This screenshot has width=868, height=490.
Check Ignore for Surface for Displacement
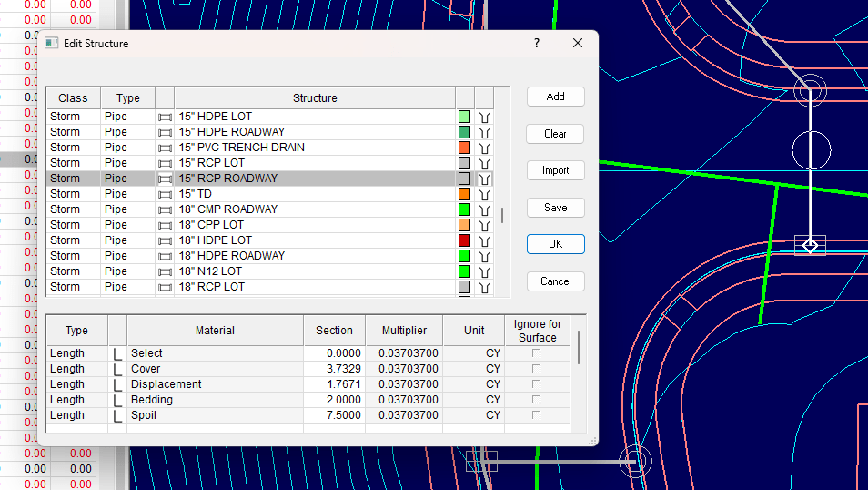point(536,384)
